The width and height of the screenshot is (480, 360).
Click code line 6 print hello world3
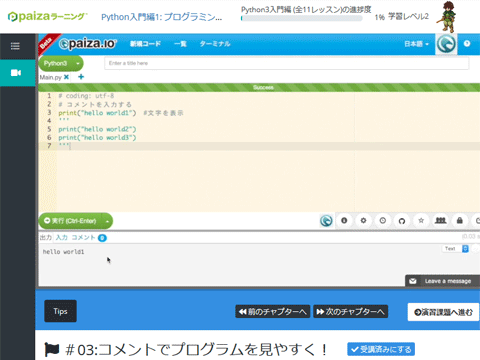(97, 137)
